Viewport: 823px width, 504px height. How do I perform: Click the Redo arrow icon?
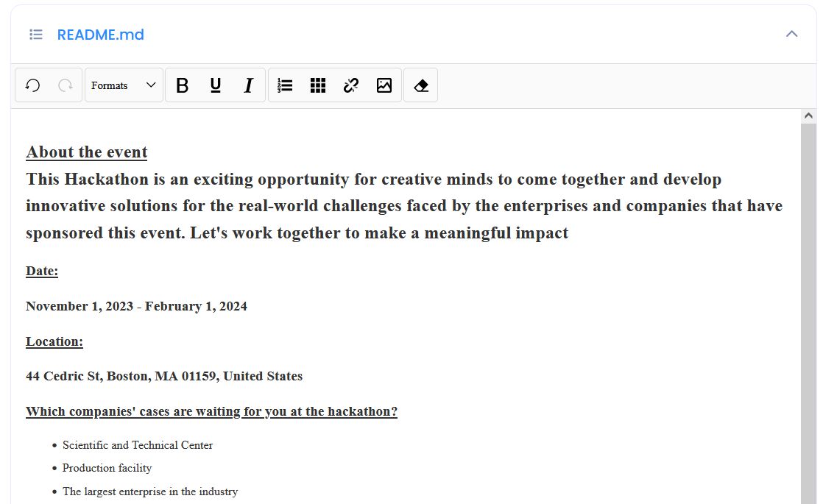click(66, 85)
